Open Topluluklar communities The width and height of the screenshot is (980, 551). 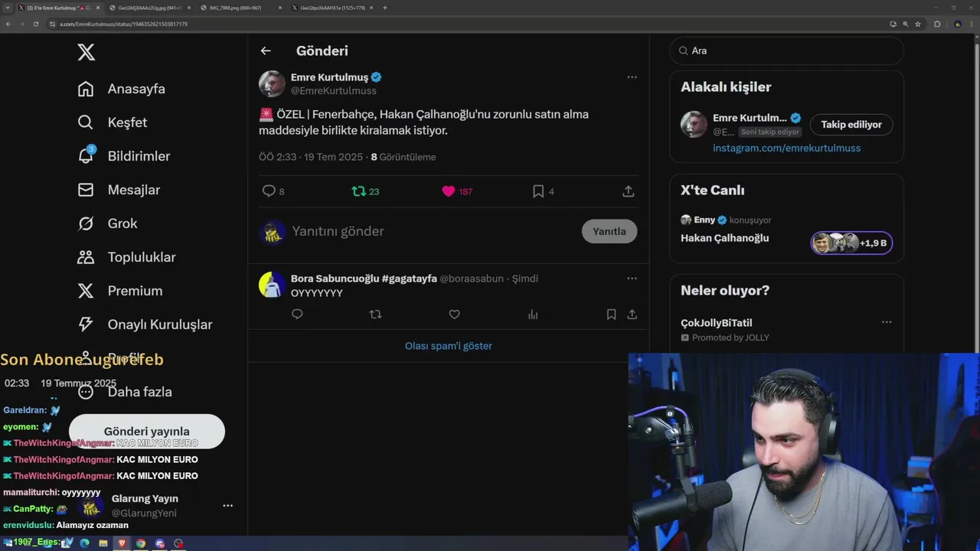tap(126, 257)
